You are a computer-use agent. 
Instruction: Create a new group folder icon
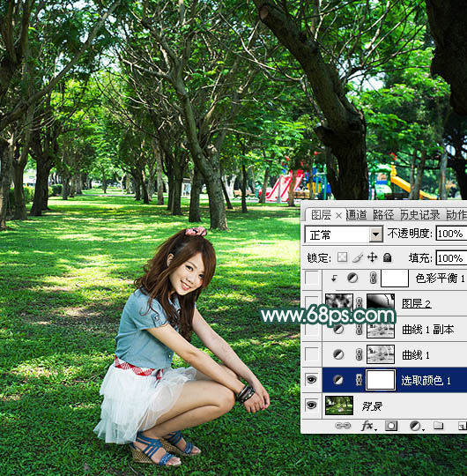point(439,425)
